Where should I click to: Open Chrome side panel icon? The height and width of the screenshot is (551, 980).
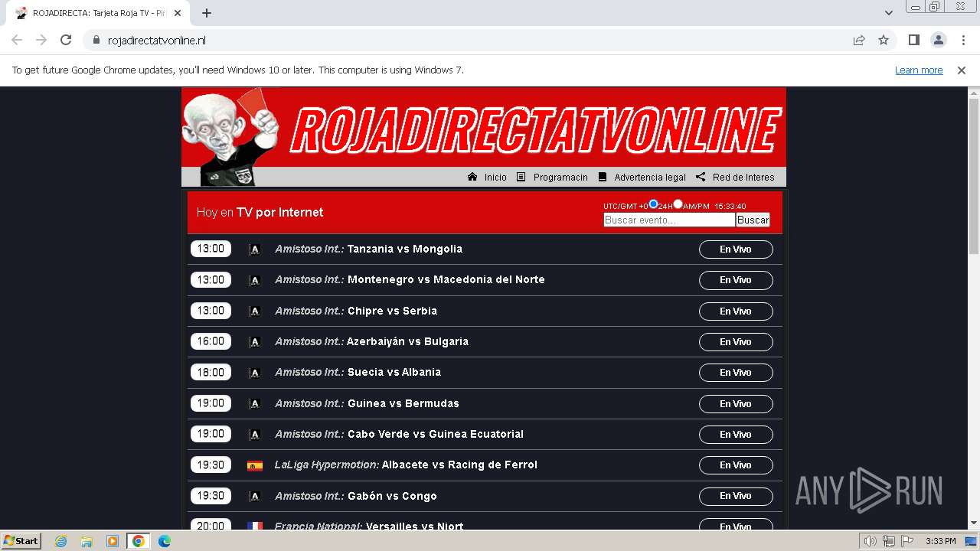pyautogui.click(x=913, y=40)
